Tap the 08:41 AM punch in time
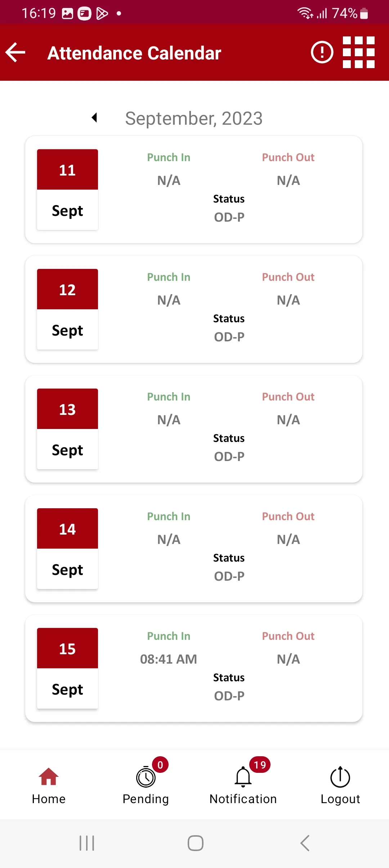389x868 pixels. (x=169, y=659)
